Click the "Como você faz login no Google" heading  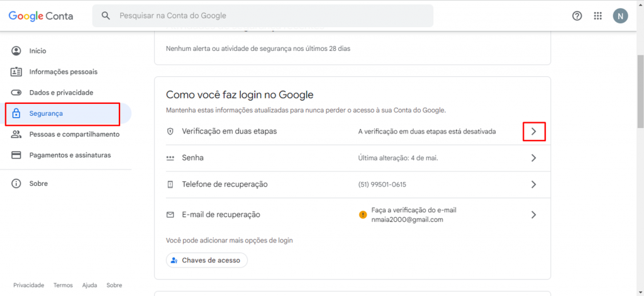pos(240,95)
